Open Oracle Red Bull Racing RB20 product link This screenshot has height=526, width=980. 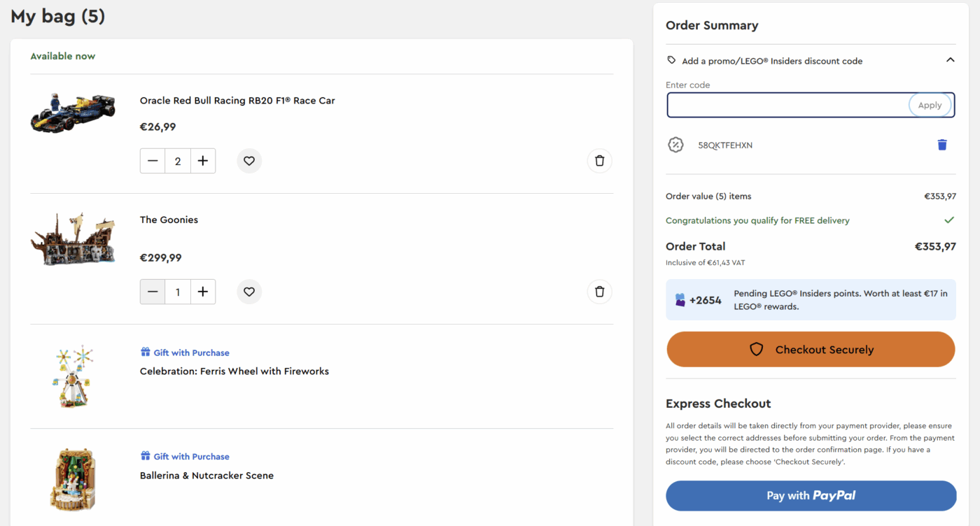(237, 101)
